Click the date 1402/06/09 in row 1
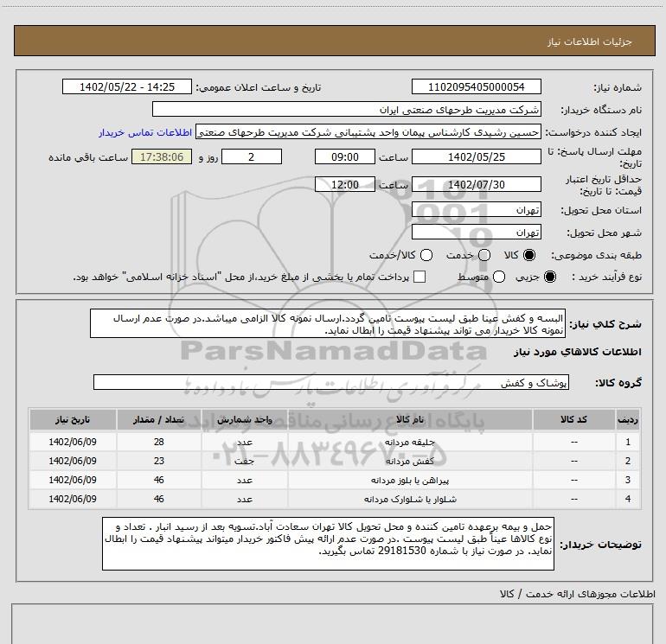666x644 pixels. tap(73, 442)
